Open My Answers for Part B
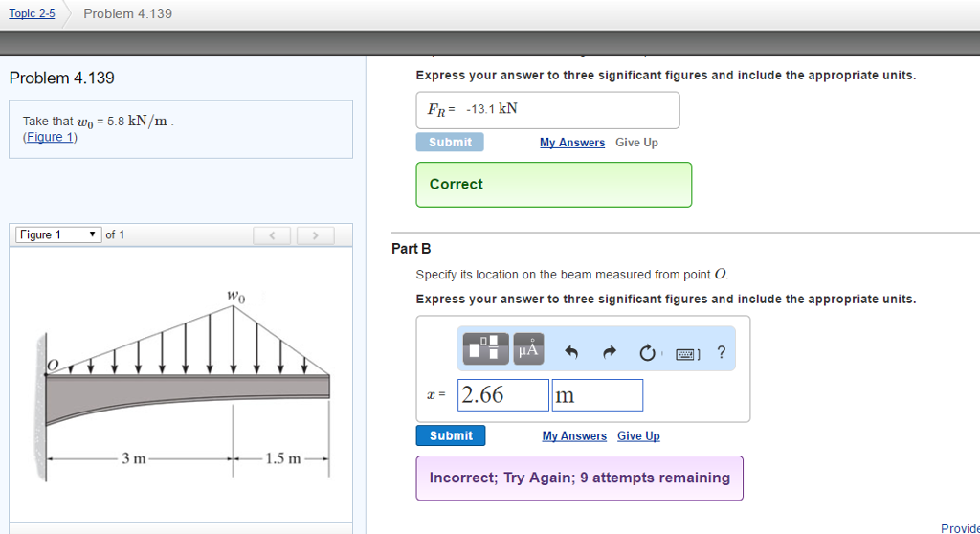Screen dimensions: 980x534 [574, 436]
